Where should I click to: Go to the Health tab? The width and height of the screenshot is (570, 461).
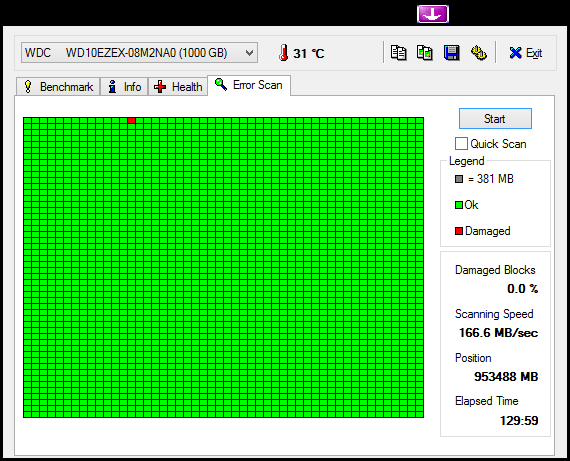178,87
